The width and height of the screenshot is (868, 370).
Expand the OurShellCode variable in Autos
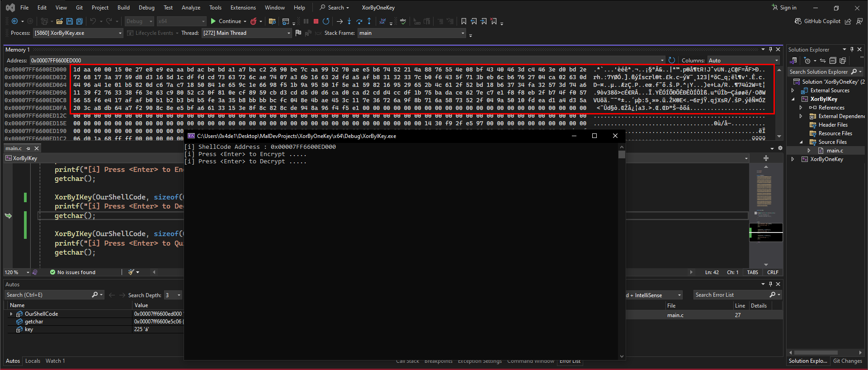coord(11,314)
